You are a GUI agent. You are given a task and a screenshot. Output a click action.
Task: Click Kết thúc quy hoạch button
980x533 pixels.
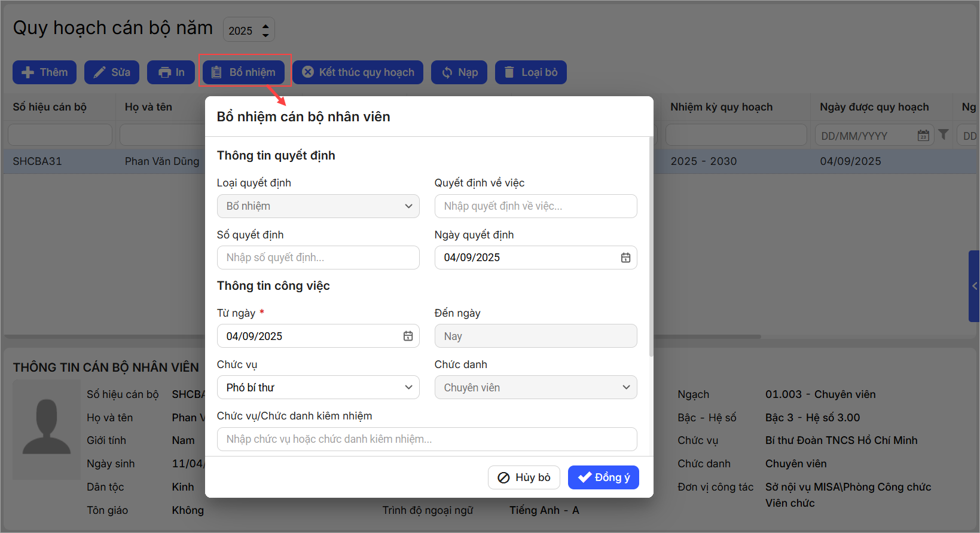coord(358,72)
